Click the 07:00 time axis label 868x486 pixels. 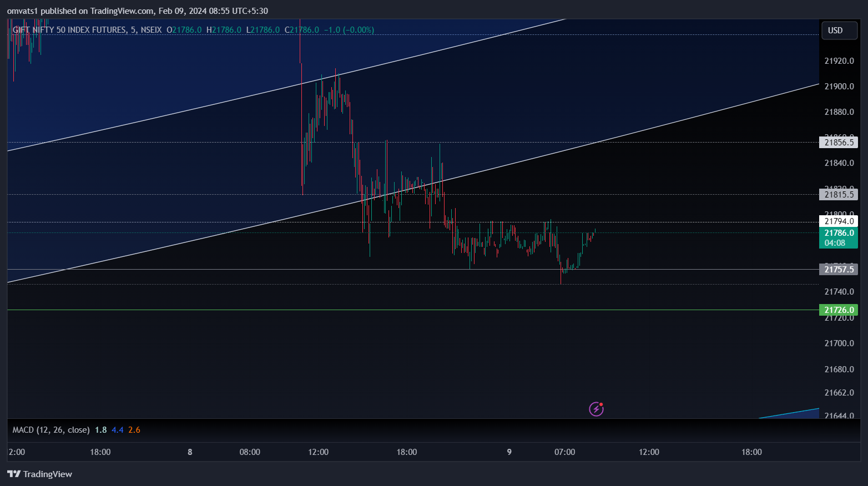[x=565, y=452]
